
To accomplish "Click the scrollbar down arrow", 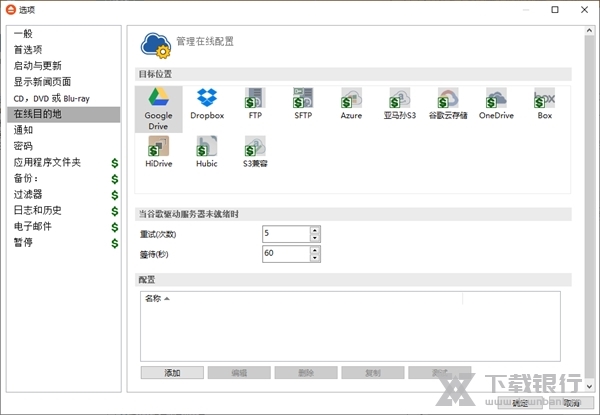I will 589,386.
